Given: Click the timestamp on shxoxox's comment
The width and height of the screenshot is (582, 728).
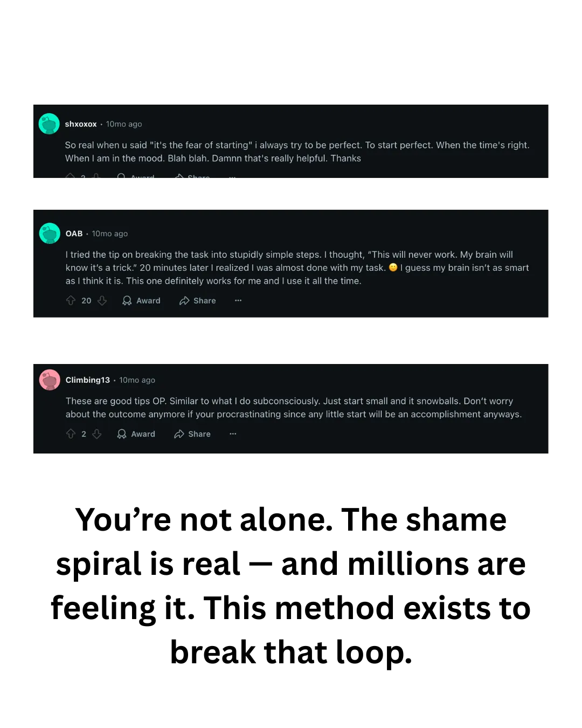Looking at the screenshot, I should pyautogui.click(x=124, y=124).
